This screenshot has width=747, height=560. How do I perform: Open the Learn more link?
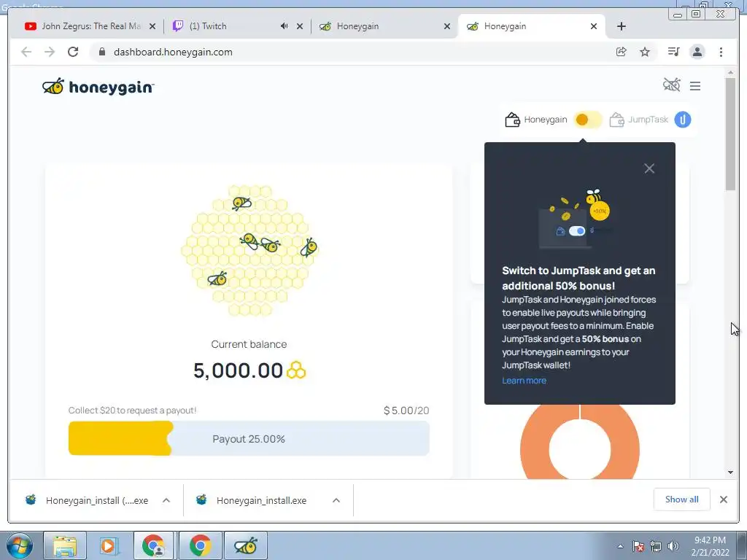[x=524, y=381]
